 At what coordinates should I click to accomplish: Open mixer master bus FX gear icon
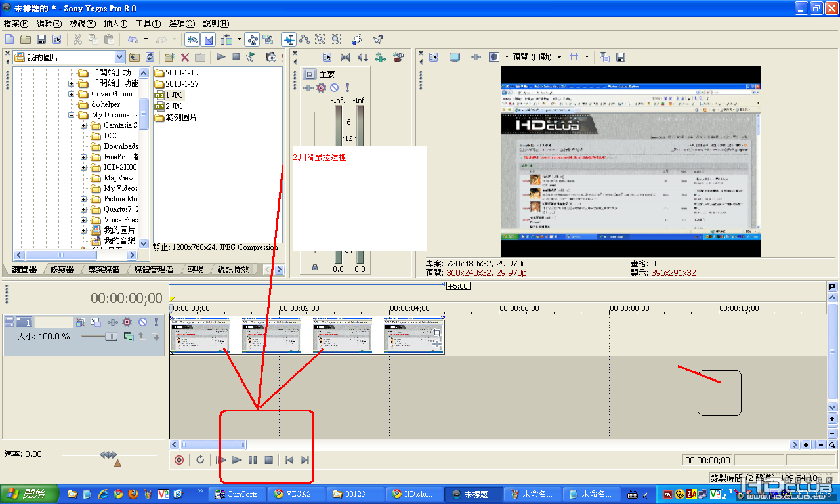[321, 87]
